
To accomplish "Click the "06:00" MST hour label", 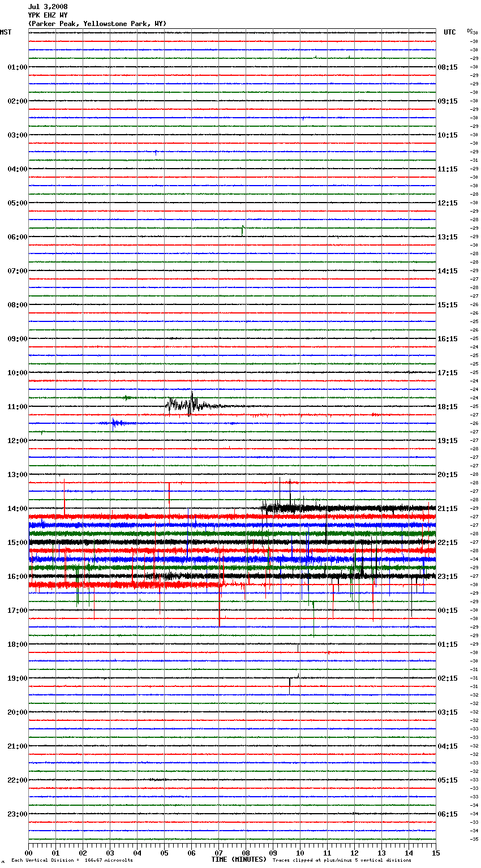I will coord(17,237).
